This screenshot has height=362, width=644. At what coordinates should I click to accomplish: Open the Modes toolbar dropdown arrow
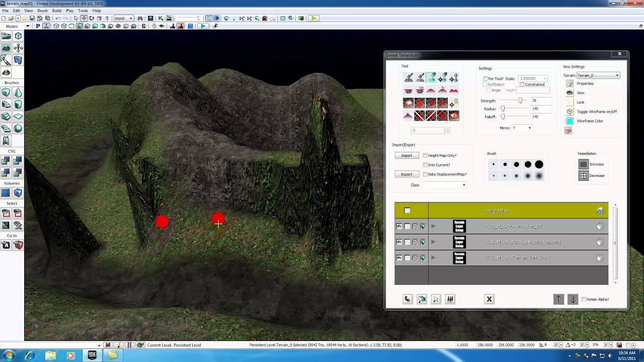click(x=28, y=26)
